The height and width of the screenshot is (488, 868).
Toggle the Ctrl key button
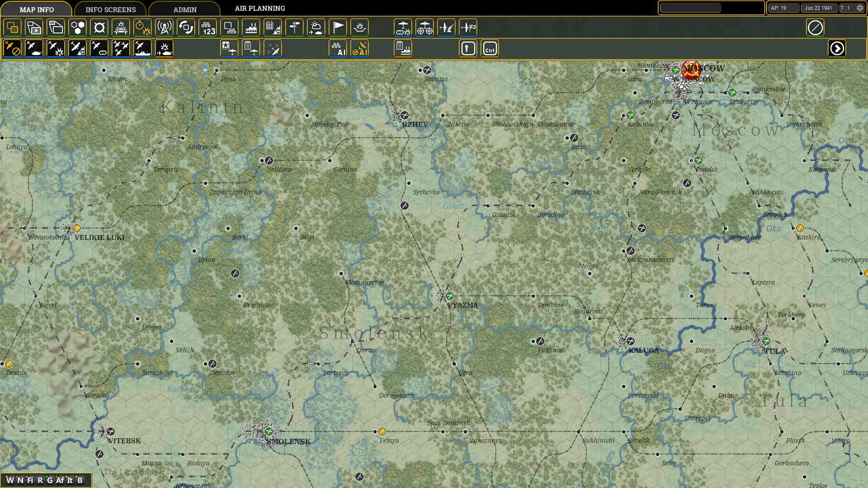(490, 48)
